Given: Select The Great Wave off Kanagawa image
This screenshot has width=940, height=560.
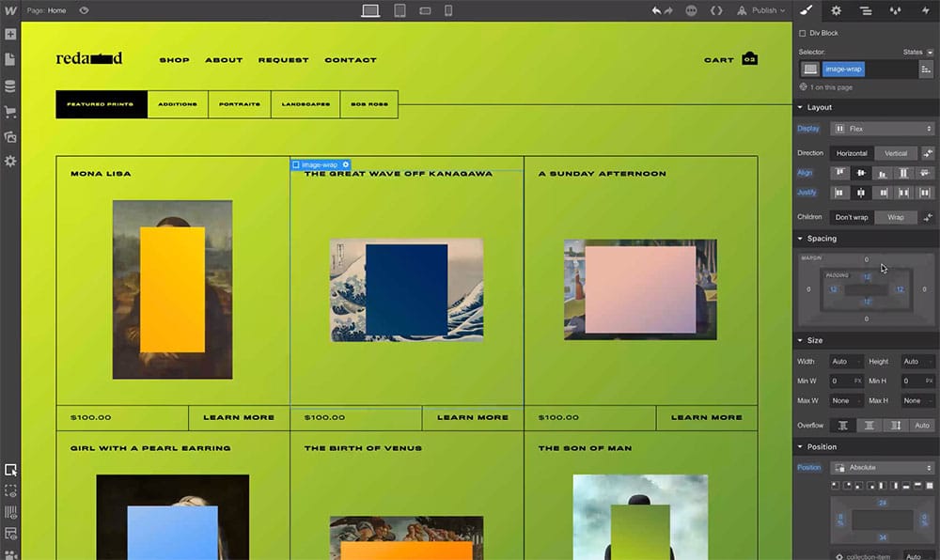Looking at the screenshot, I should (406, 290).
